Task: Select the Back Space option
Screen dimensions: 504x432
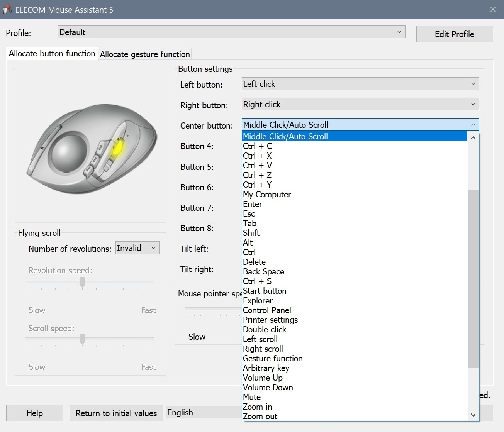Action: [x=355, y=271]
